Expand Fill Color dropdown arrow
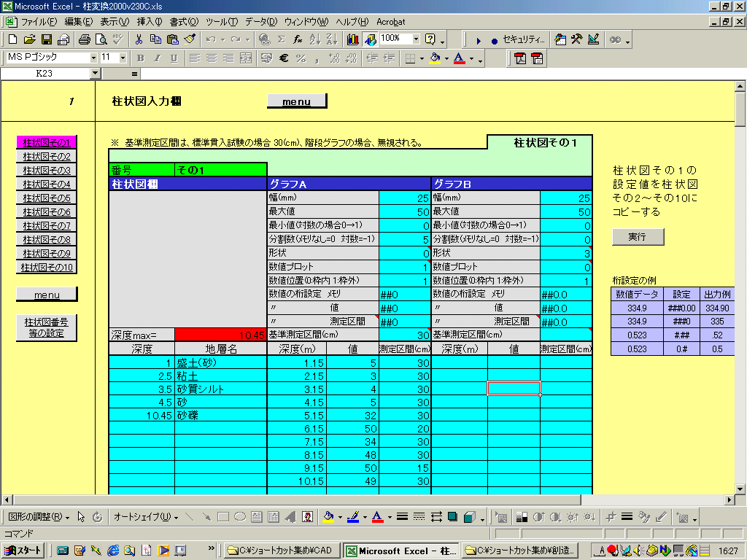The image size is (747, 560). point(446,58)
